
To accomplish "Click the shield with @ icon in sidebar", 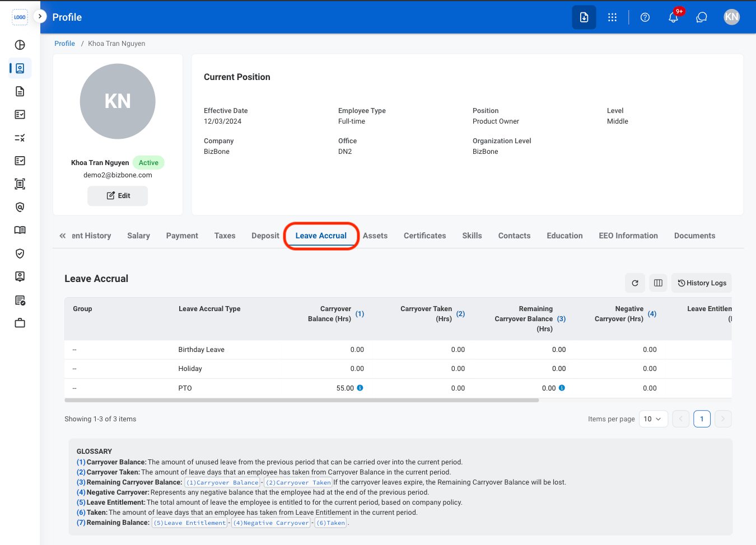I will click(x=20, y=207).
